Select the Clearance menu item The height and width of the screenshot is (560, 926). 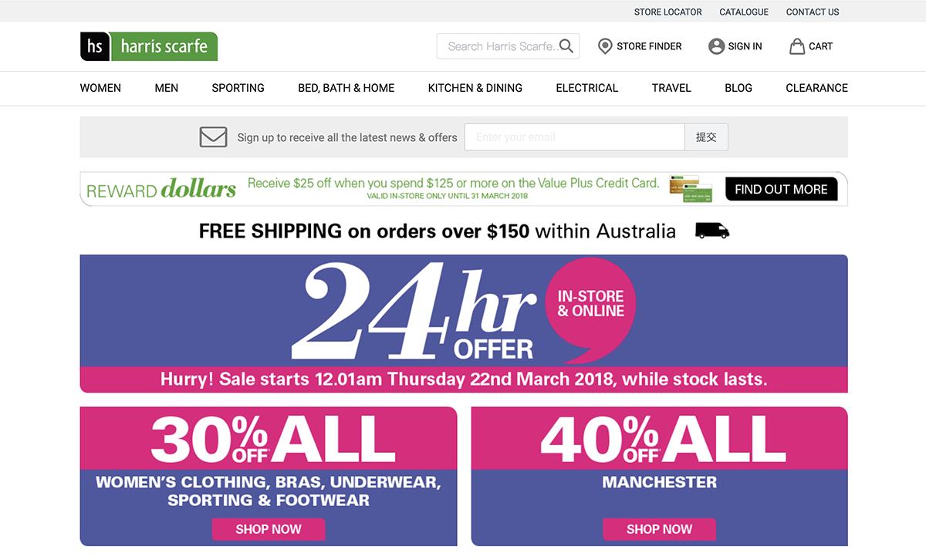click(x=816, y=88)
